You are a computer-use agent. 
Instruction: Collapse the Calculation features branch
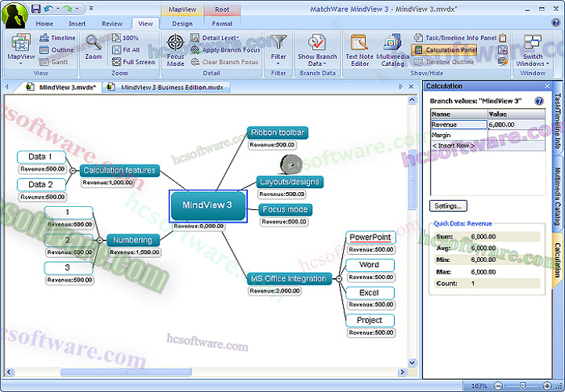(73, 171)
